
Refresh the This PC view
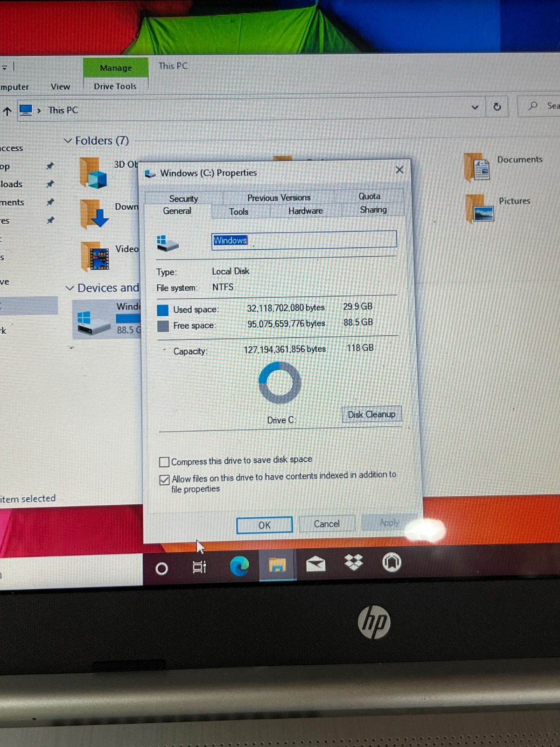(497, 107)
